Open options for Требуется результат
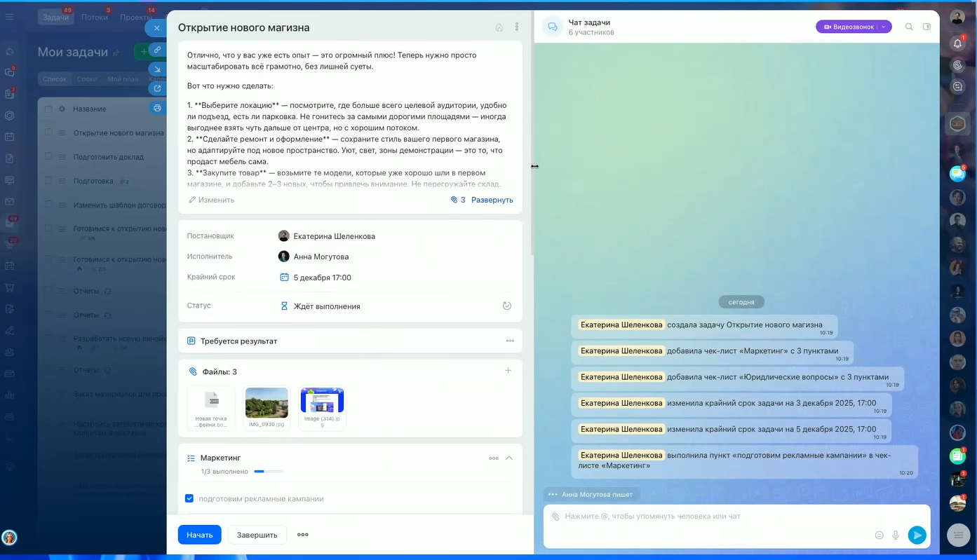977x560 pixels. (510, 341)
